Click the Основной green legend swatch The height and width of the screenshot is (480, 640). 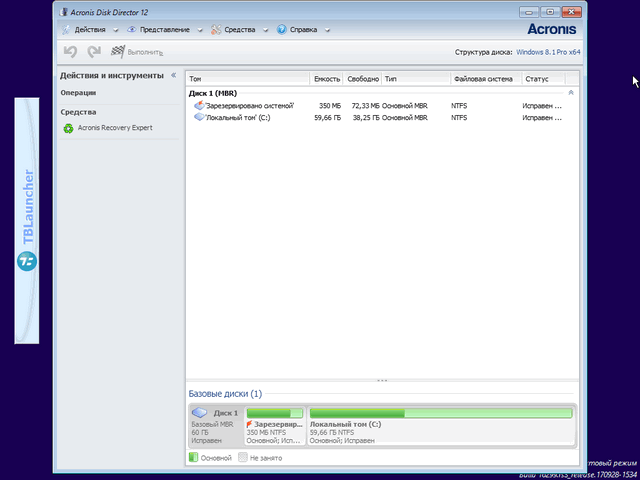pos(194,458)
